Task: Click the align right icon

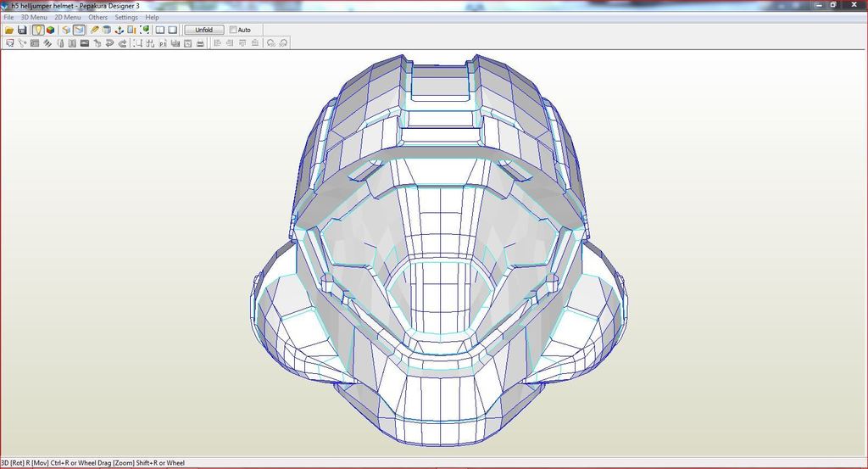Action: tap(230, 43)
